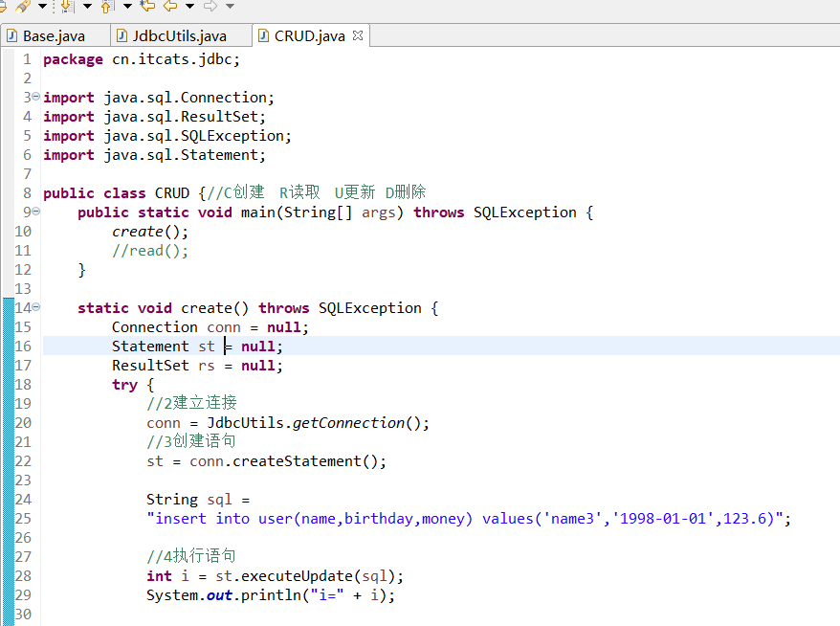The image size is (840, 626).
Task: Click 'java.sql.Connection' in the import
Action: 186,98
